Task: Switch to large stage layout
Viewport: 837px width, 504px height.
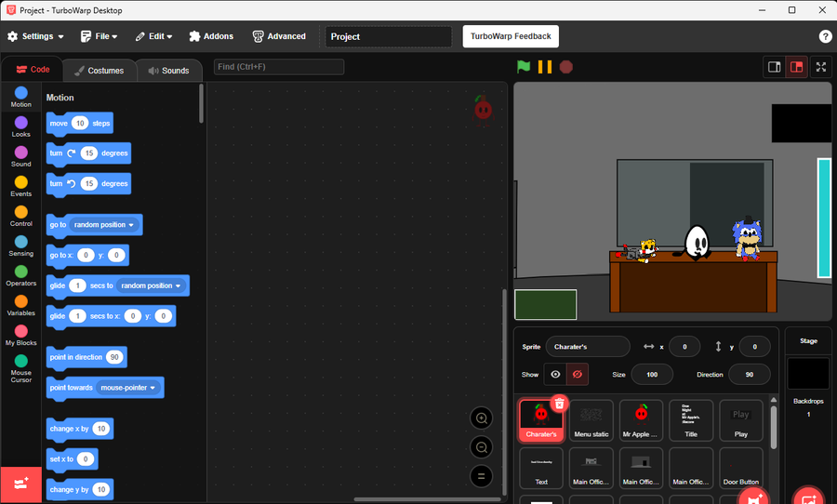Action: click(x=796, y=67)
